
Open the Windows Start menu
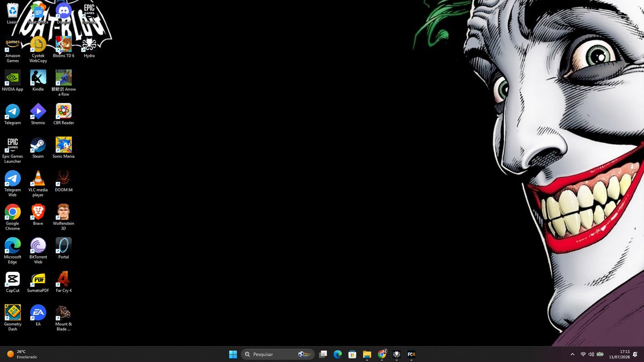[233, 354]
